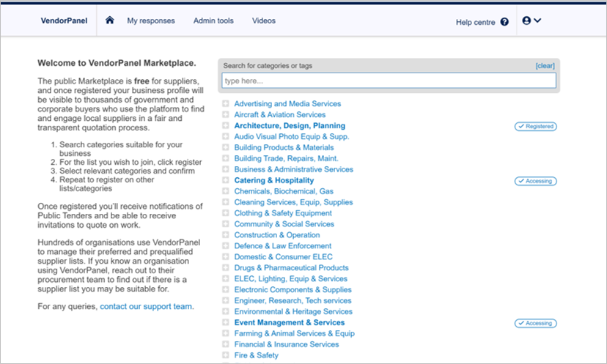Screen dimensions: 607x364
Task: Open Engineer, Research, Tech services category
Action: [x=293, y=300]
